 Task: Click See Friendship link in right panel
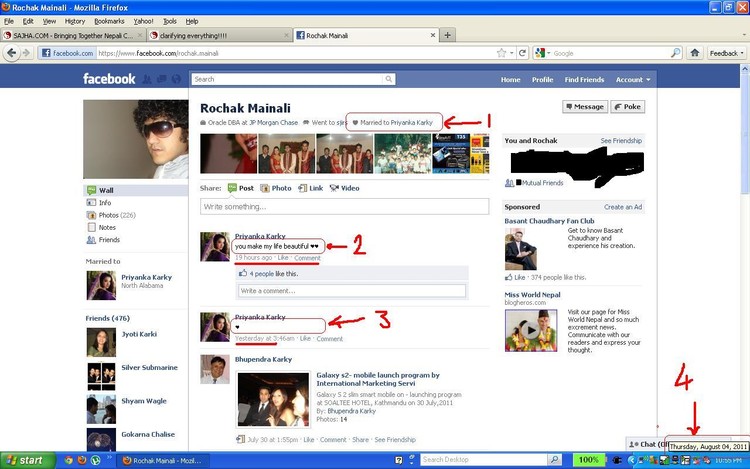[x=621, y=141]
